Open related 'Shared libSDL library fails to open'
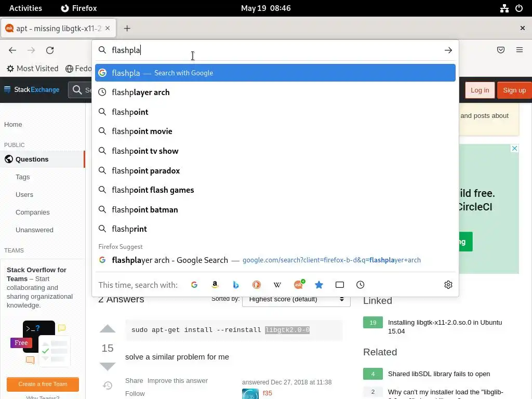The height and width of the screenshot is (399, 532). tap(438, 374)
